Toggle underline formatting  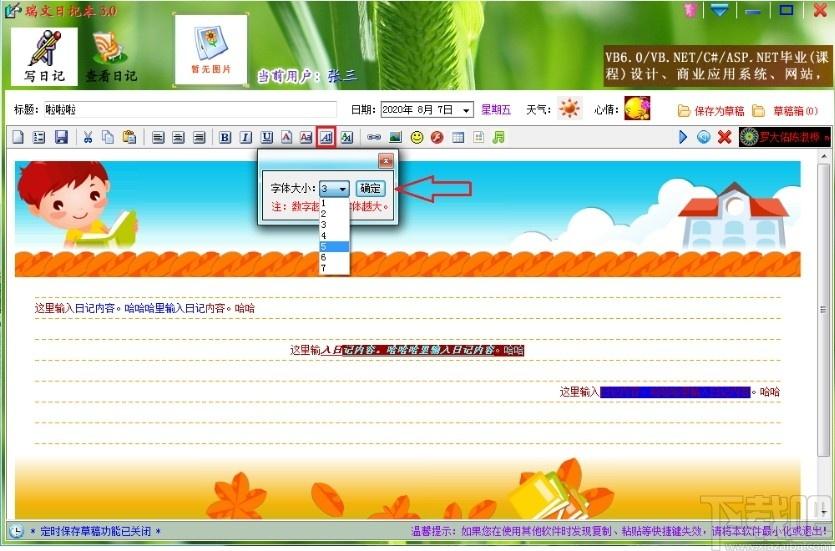[267, 137]
